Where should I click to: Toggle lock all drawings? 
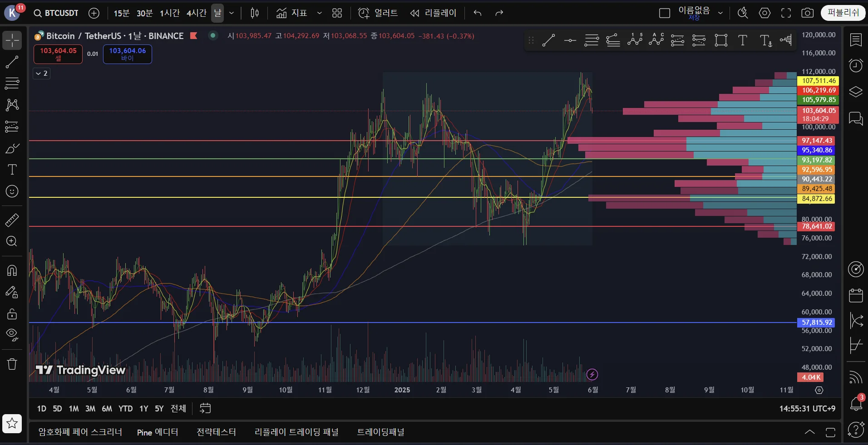pos(12,313)
